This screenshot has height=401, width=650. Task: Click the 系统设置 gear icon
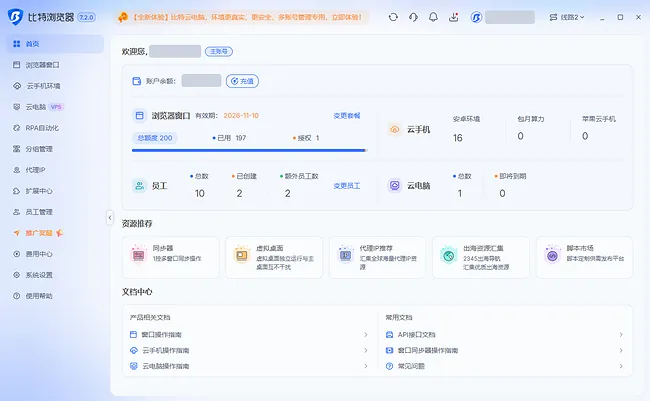pos(17,275)
